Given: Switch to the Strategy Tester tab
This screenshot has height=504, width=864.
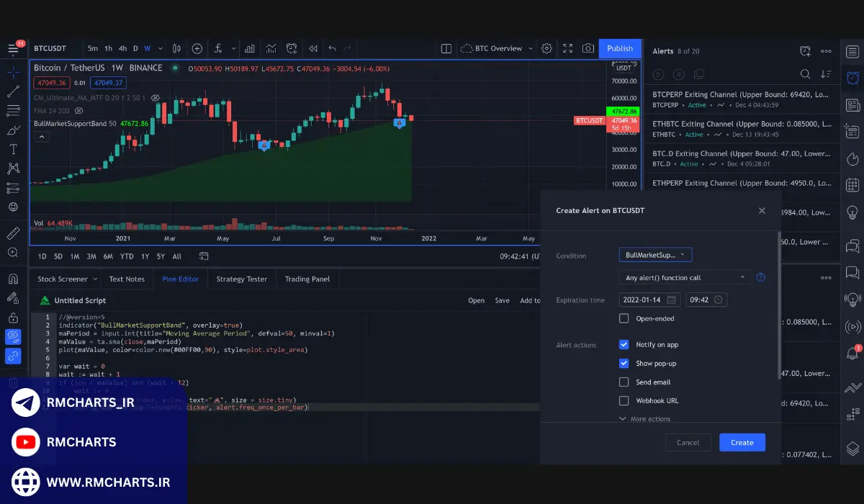Looking at the screenshot, I should click(x=241, y=279).
